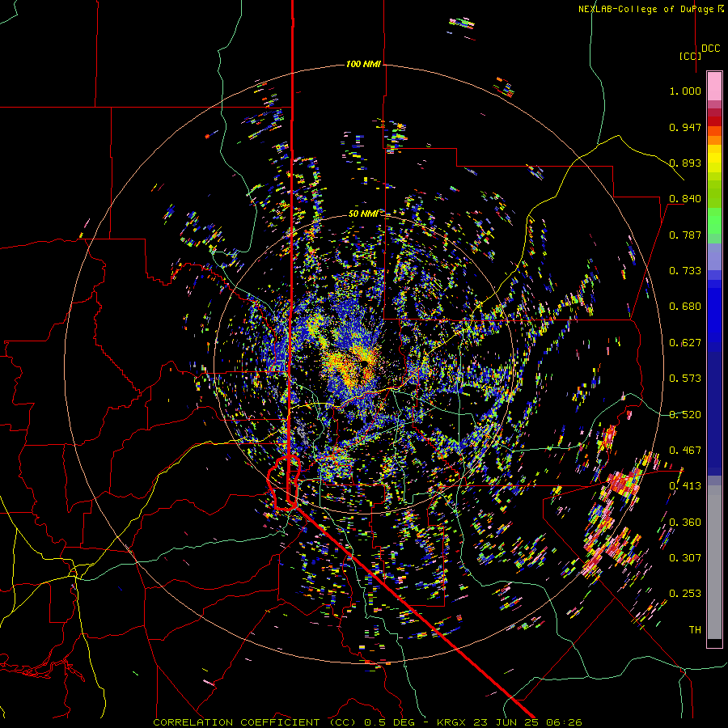728x728 pixels.
Task: Click the 0.253 value on the color scale
Action: (x=685, y=594)
